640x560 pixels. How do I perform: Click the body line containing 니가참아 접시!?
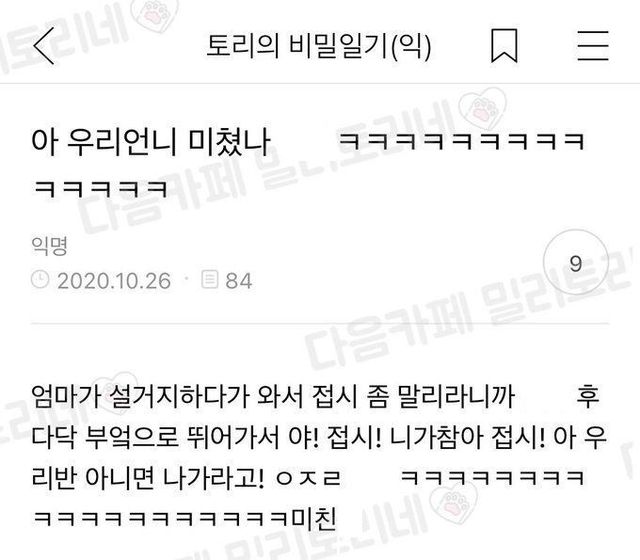point(319,437)
